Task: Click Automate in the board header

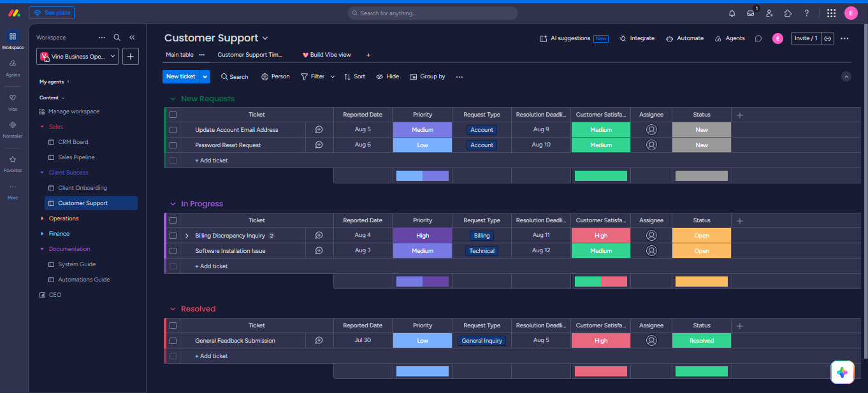Action: click(x=684, y=38)
